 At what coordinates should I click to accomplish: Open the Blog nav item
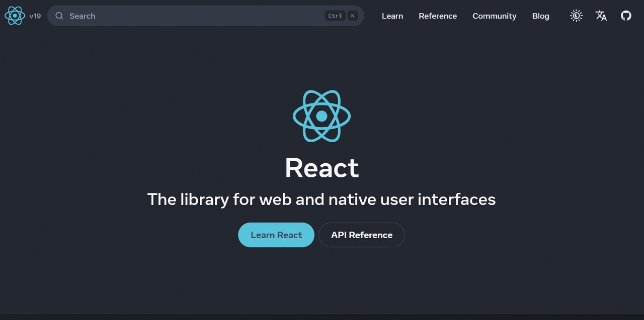pos(541,16)
